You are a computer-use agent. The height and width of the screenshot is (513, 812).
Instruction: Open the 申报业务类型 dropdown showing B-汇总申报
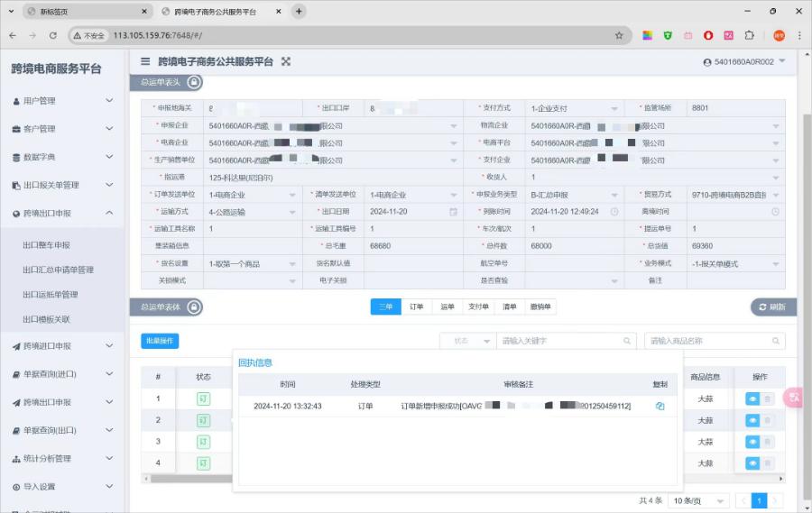tap(575, 195)
